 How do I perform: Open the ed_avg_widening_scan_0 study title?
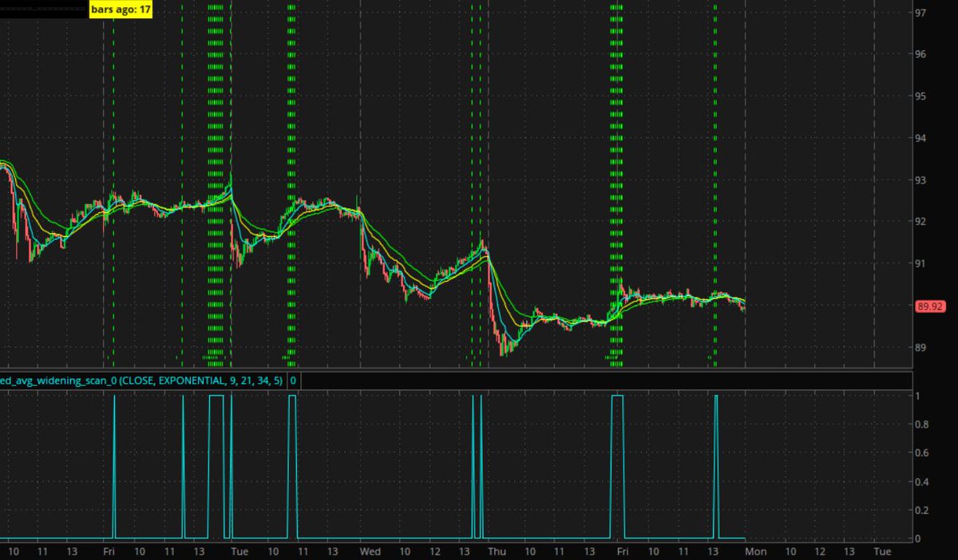coord(141,381)
